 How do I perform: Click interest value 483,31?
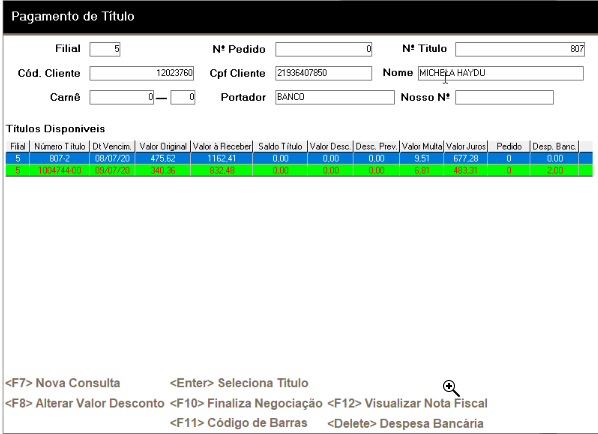click(466, 170)
